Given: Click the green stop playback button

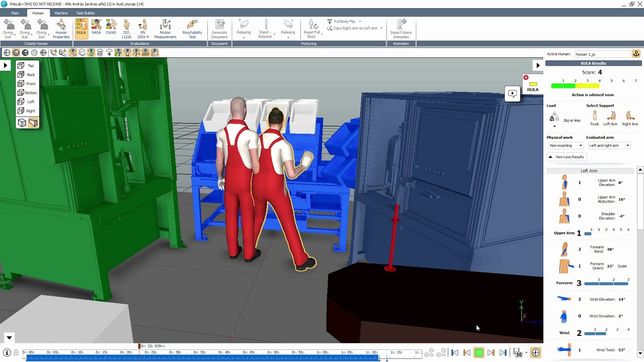Looking at the screenshot, I should (479, 353).
